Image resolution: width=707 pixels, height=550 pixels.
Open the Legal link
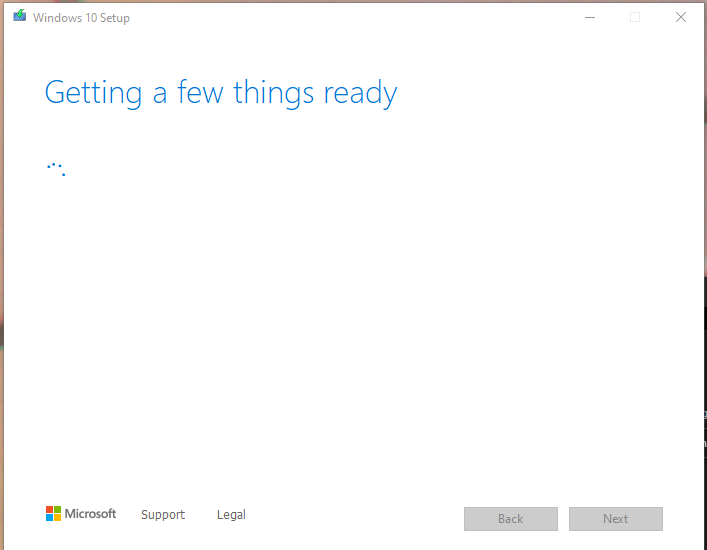coord(231,514)
